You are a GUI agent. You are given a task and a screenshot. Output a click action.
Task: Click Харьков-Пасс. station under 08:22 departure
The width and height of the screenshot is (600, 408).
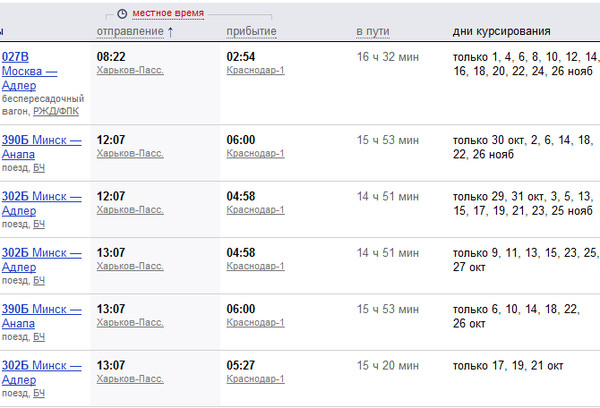coord(130,70)
